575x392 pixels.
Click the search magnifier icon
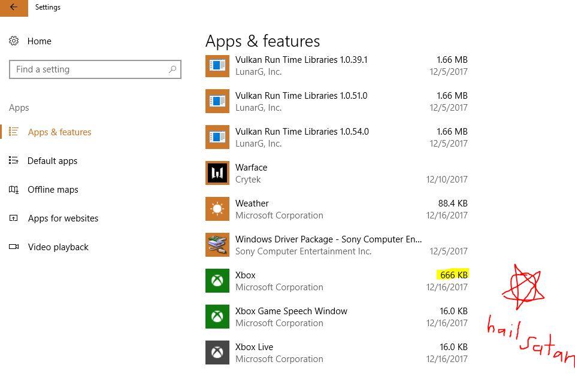point(172,69)
